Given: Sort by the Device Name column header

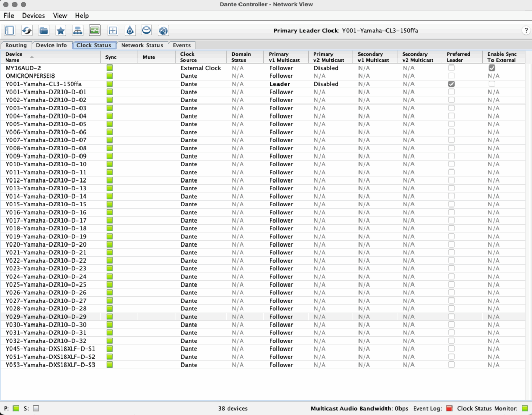Looking at the screenshot, I should coord(51,57).
